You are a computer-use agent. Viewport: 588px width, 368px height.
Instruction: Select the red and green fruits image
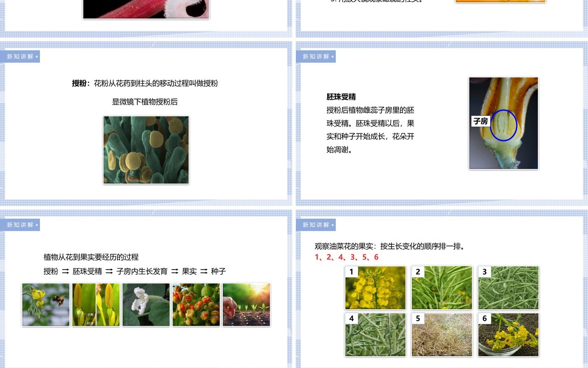point(196,305)
